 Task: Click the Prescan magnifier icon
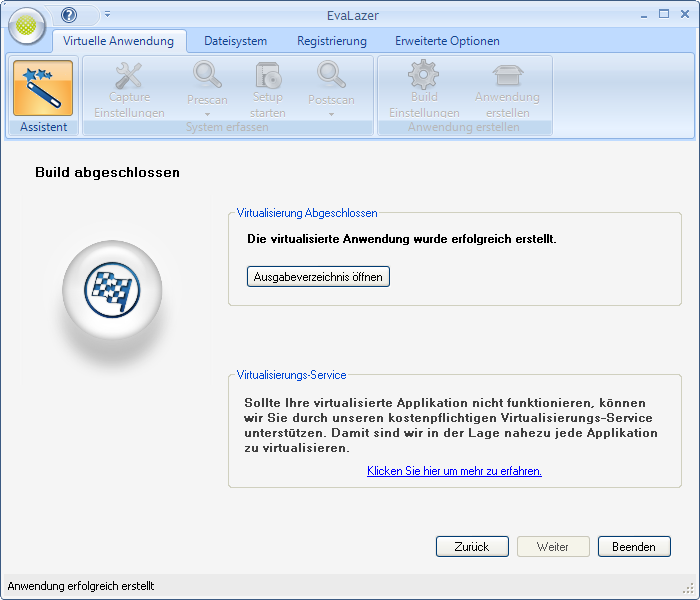tap(207, 75)
